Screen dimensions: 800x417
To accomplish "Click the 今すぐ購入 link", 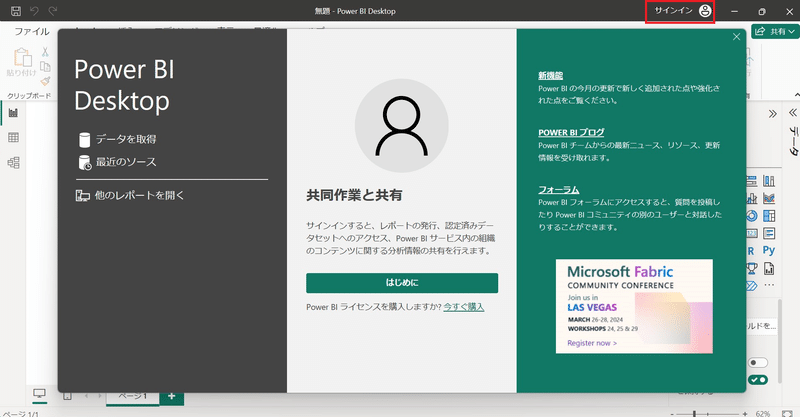I will [x=463, y=307].
